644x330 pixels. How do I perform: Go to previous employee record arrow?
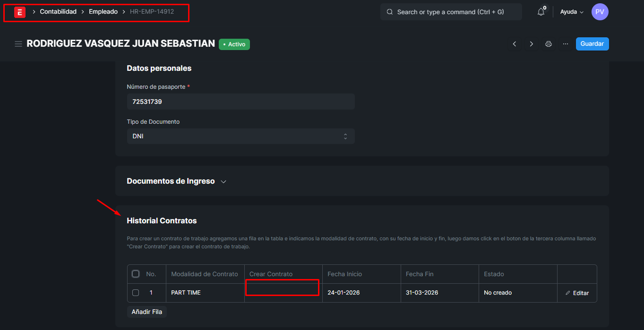click(515, 44)
